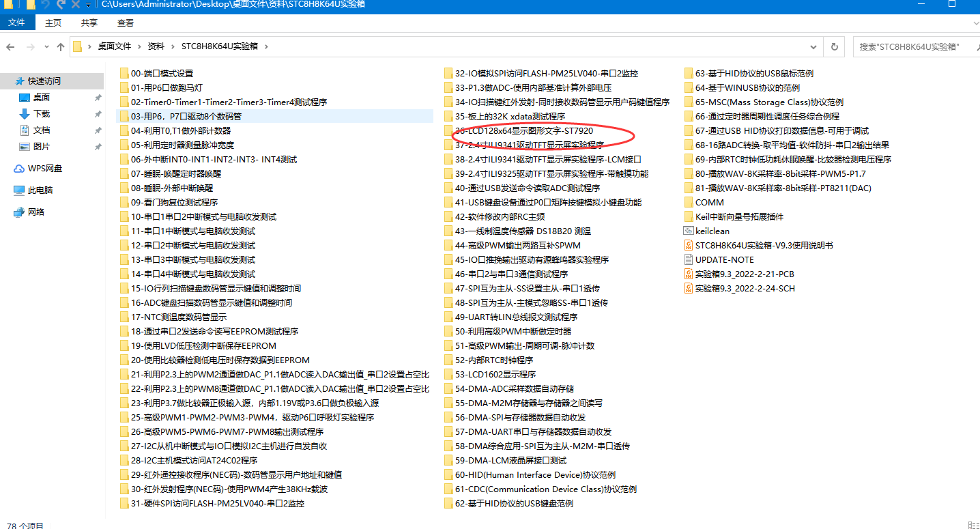Select the name 60-HID(Human Interface Device)协议范例
Image resolution: width=980 pixels, height=529 pixels.
pyautogui.click(x=535, y=474)
